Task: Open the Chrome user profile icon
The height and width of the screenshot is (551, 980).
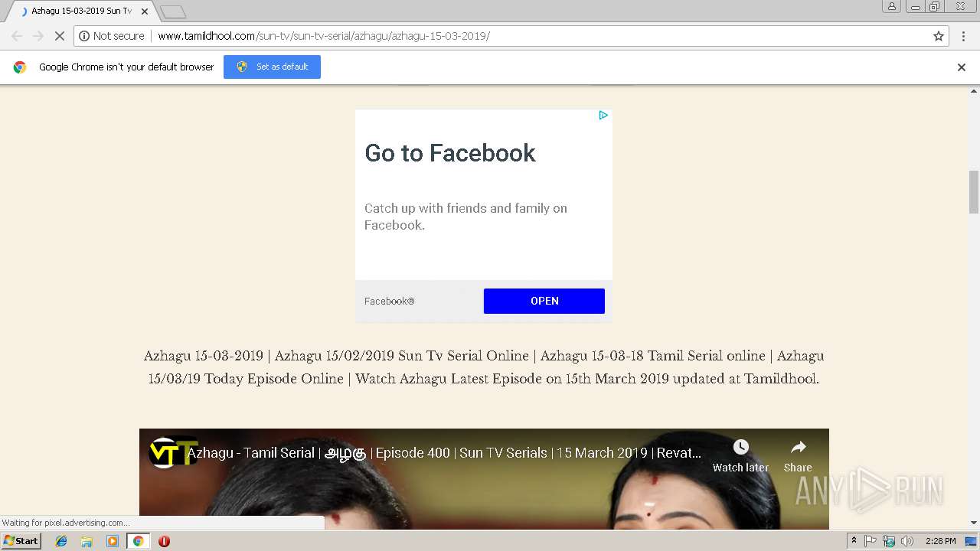Action: (891, 6)
